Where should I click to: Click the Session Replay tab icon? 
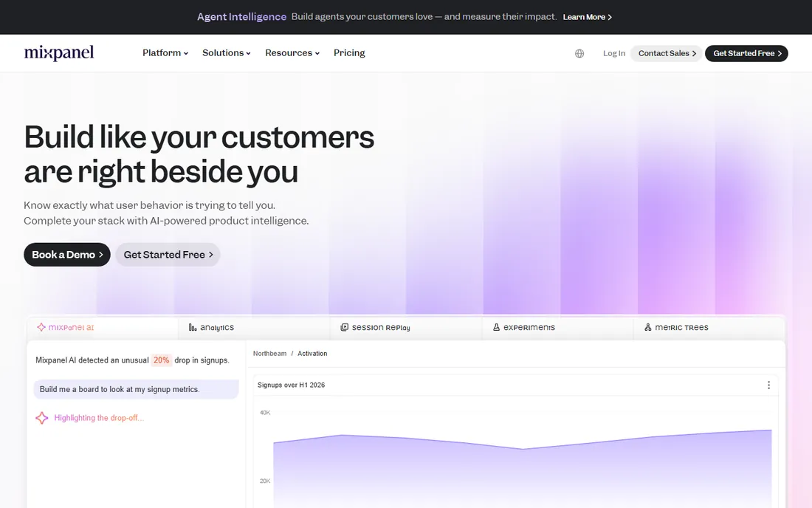[x=345, y=327]
